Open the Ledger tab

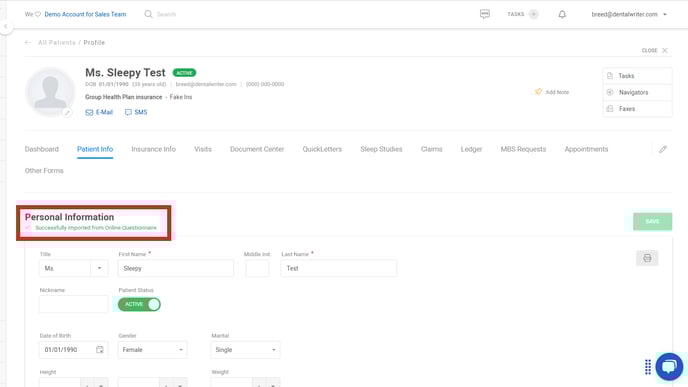pyautogui.click(x=472, y=149)
